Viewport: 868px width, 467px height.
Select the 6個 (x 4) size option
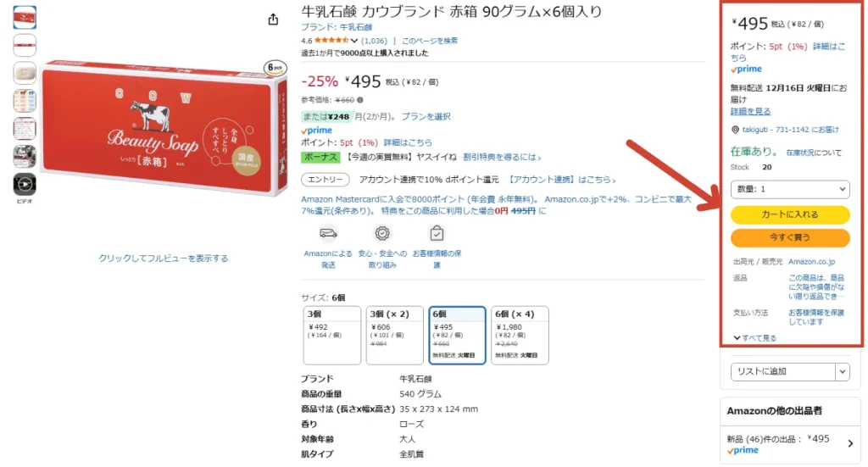pos(520,336)
